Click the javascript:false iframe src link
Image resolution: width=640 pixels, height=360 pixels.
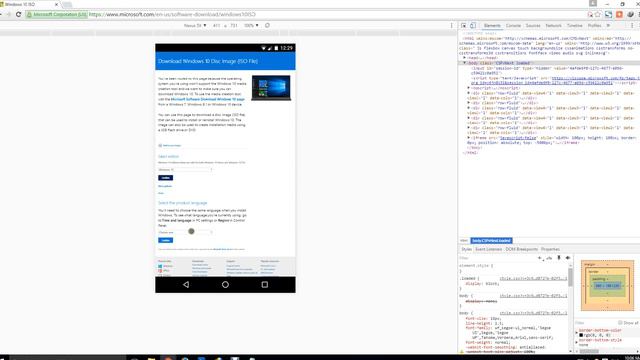pos(518,138)
